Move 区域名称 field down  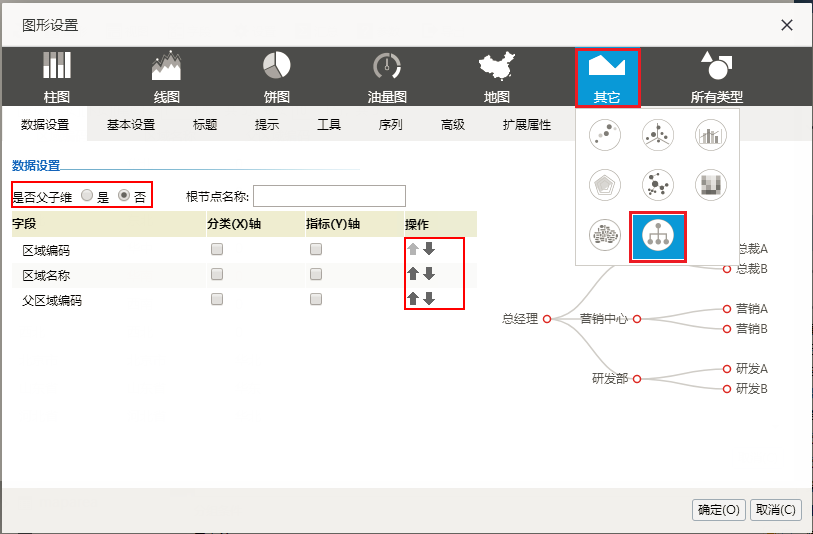pos(429,274)
